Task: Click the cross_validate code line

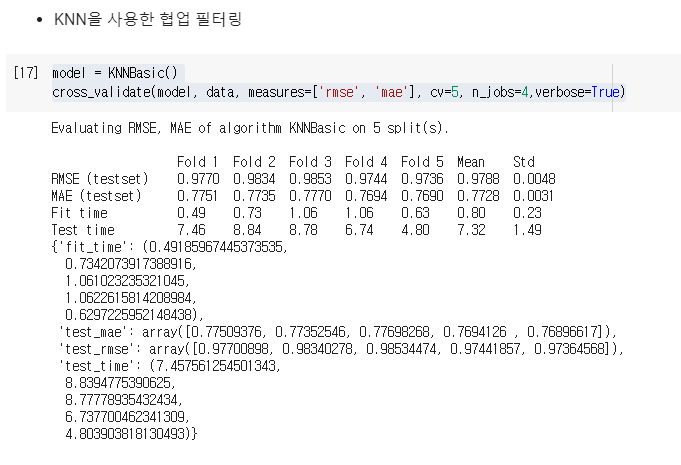Action: [338, 92]
